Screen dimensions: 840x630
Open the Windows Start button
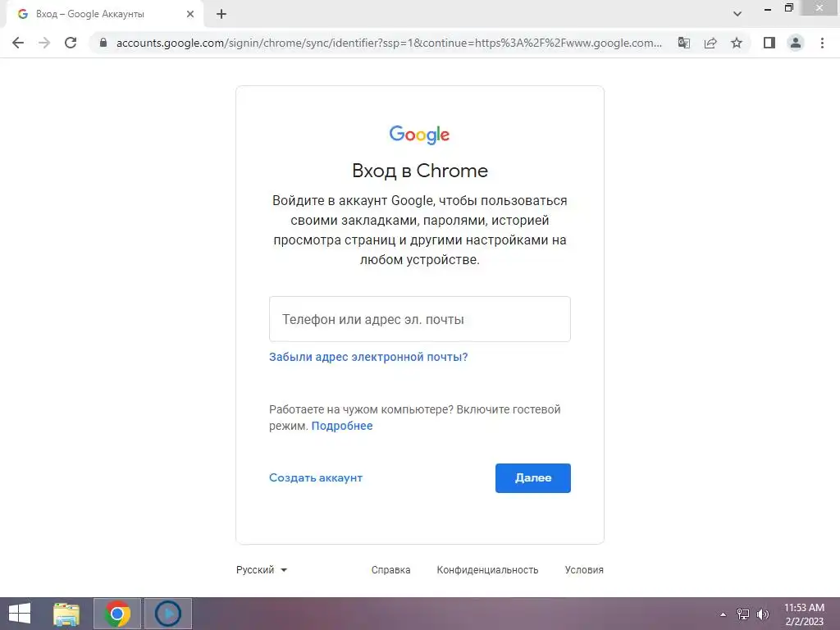[20, 614]
